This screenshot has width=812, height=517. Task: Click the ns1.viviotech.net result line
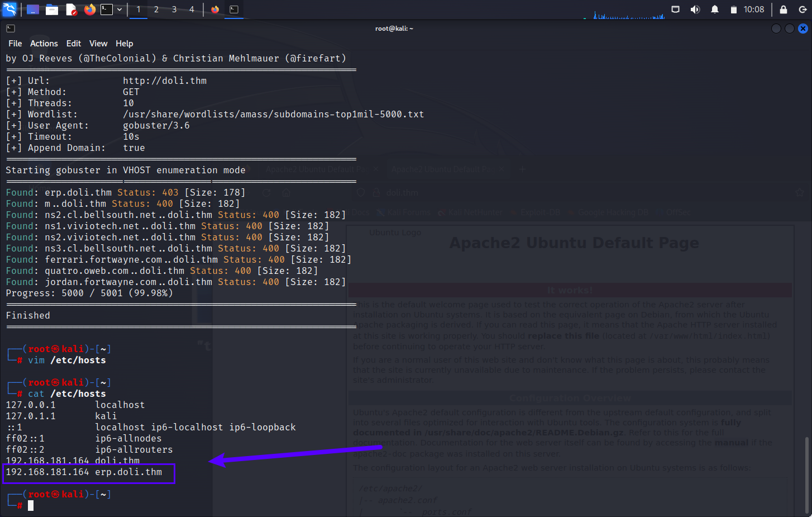click(x=168, y=226)
